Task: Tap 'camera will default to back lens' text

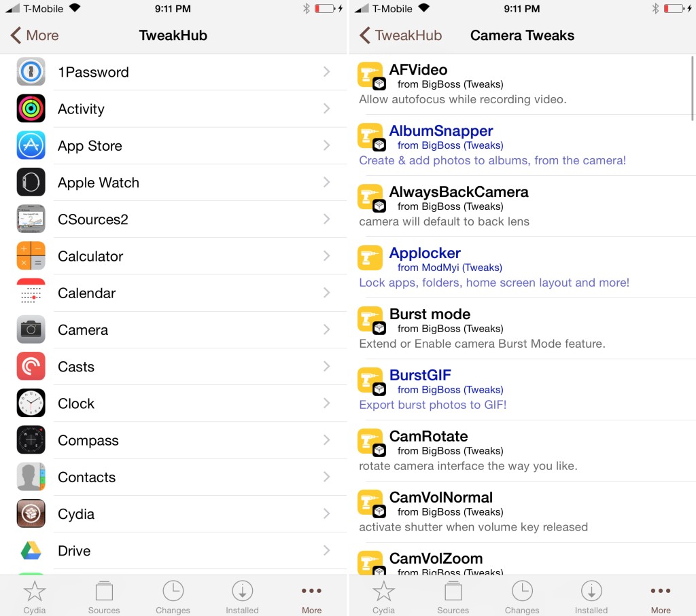Action: pyautogui.click(x=444, y=221)
